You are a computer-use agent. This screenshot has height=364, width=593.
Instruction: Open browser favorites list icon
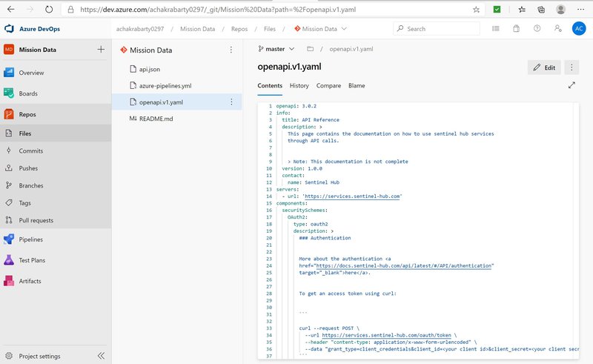click(x=522, y=10)
